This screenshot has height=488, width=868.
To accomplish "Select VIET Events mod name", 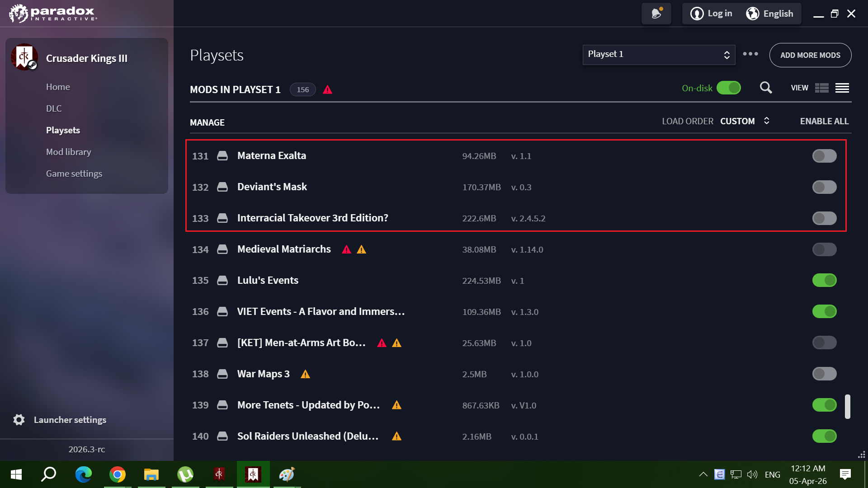I will 321,312.
